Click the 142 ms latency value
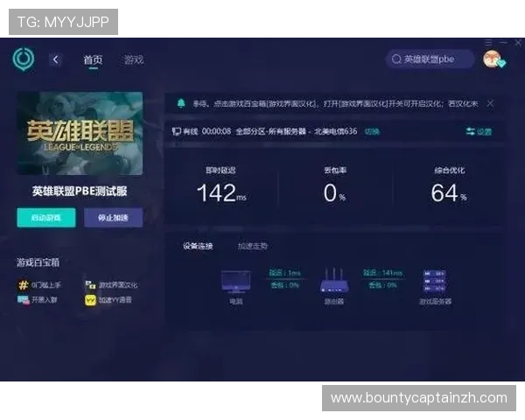The image size is (525, 420). tap(221, 192)
